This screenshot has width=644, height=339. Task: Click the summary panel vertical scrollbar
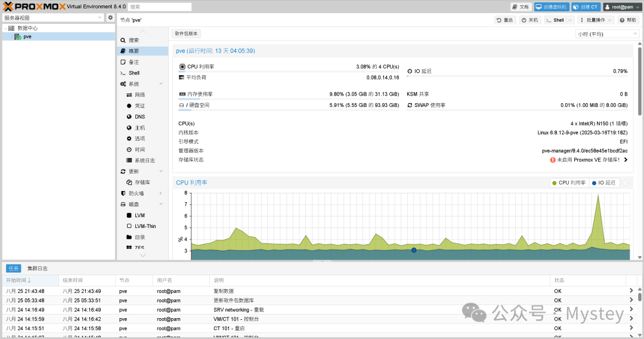[639, 82]
